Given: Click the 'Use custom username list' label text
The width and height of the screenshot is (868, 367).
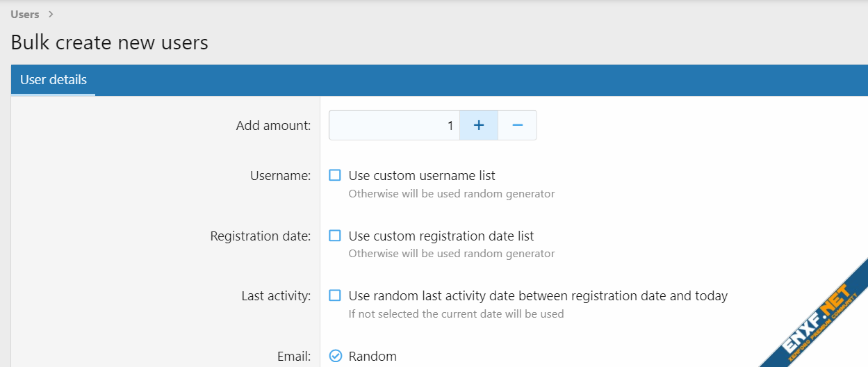Looking at the screenshot, I should (x=422, y=176).
